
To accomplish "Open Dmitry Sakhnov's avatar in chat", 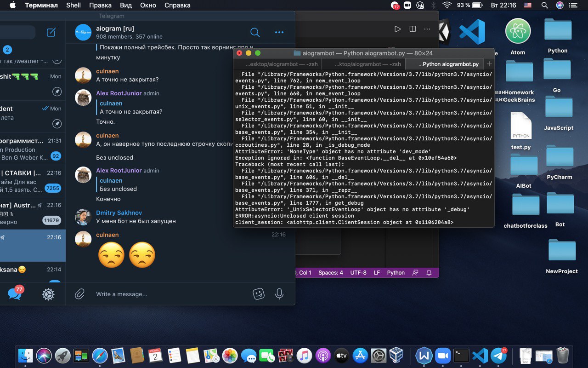I will 83,217.
